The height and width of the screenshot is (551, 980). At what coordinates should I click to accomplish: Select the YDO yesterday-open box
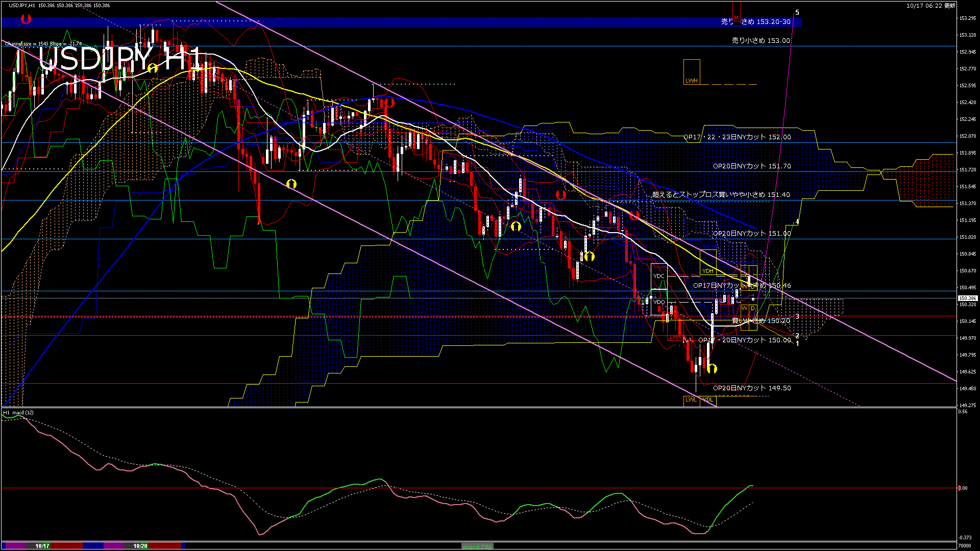click(659, 302)
